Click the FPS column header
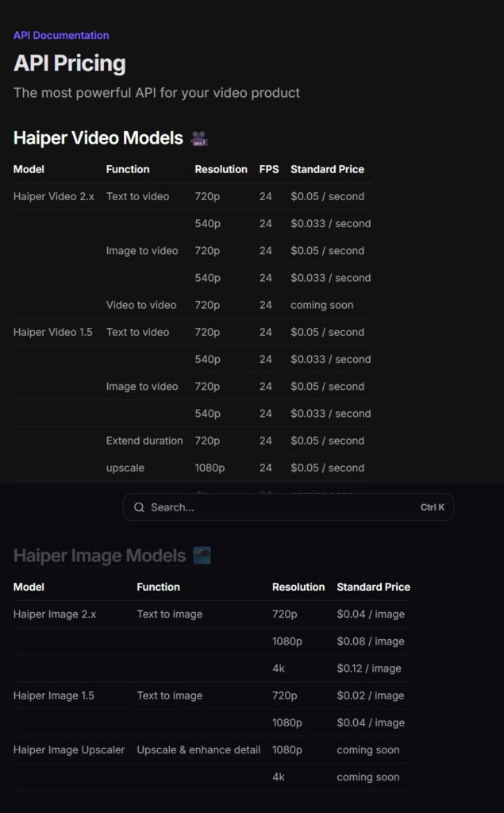Viewport: 504px width, 813px height. pos(269,169)
